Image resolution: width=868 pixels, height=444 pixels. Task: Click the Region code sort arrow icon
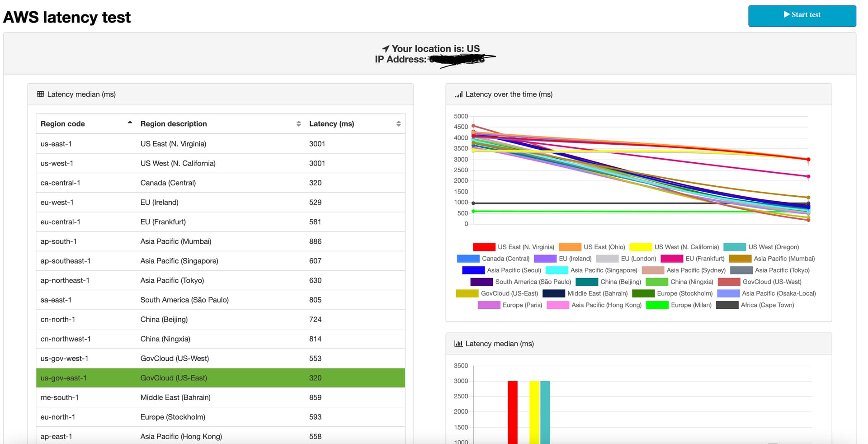click(x=130, y=123)
